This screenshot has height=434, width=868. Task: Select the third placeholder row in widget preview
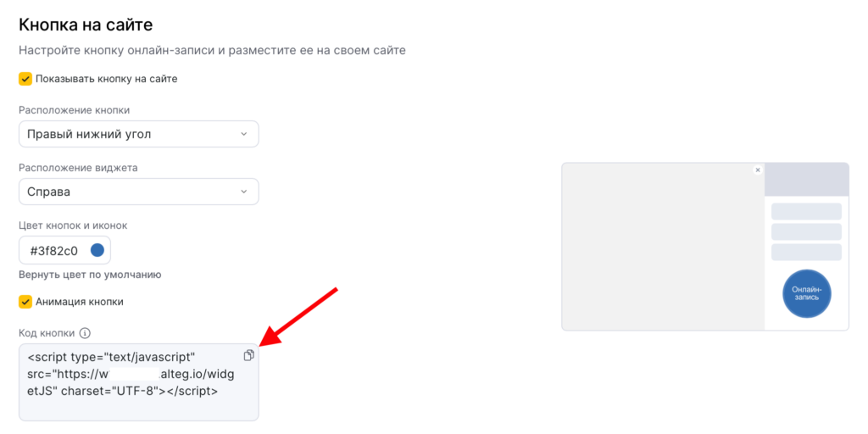pos(806,252)
